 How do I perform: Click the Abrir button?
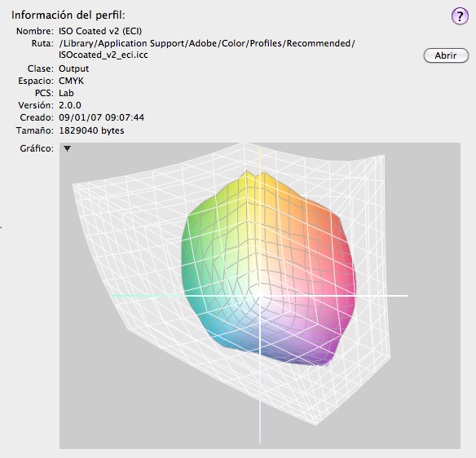click(x=446, y=55)
